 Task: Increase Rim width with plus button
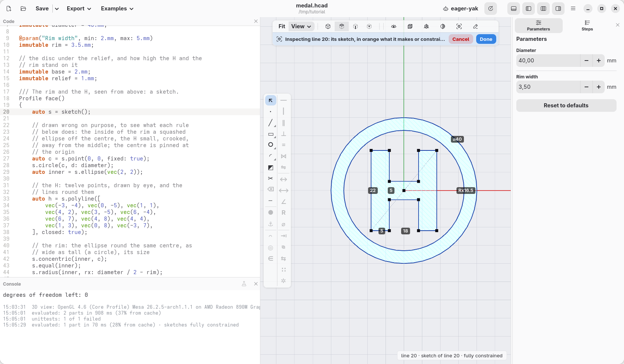[x=599, y=87]
